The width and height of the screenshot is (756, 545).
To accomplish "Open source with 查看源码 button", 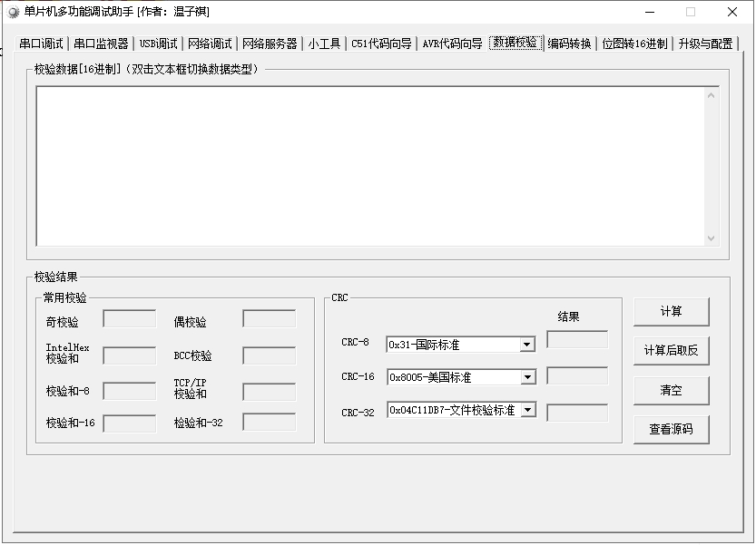I will click(x=672, y=429).
